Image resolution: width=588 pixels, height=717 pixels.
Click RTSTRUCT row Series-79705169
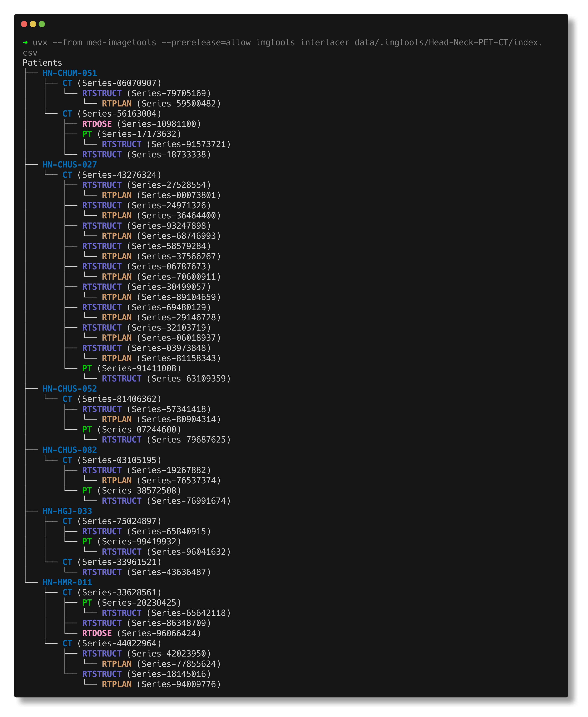[147, 93]
